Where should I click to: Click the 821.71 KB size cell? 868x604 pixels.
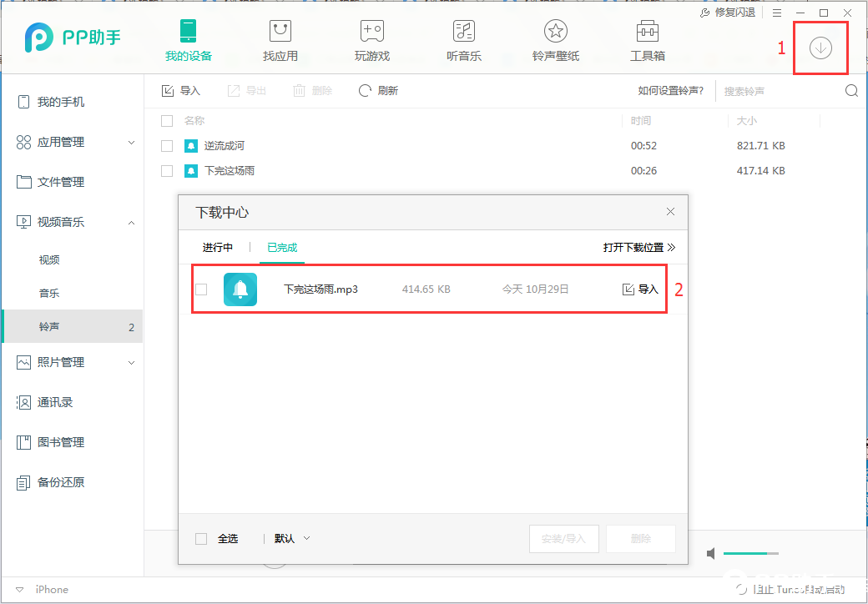point(761,146)
